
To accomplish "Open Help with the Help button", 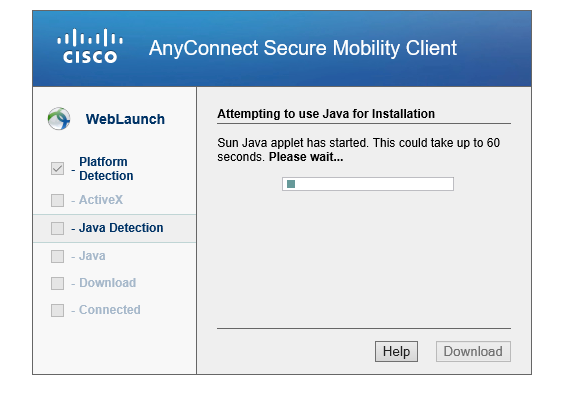I will [396, 351].
